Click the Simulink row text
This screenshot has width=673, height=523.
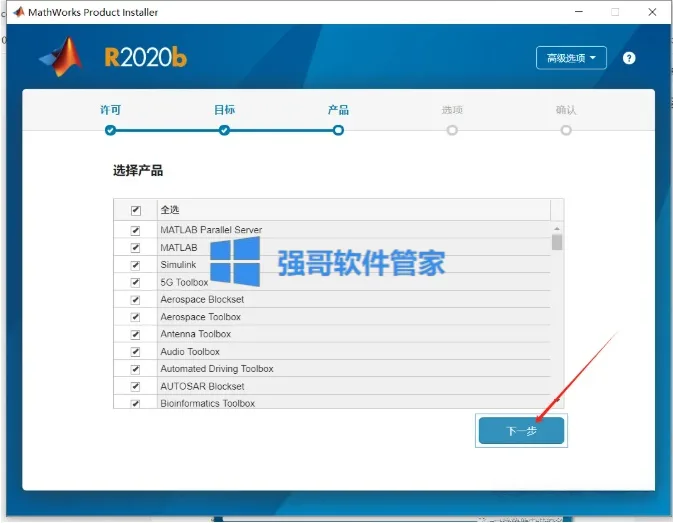(178, 265)
